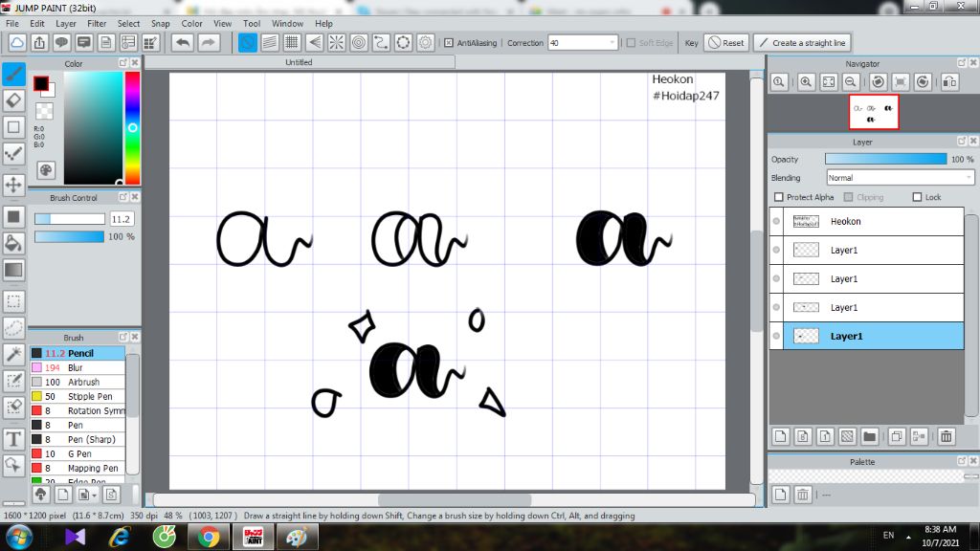Turn off snap icon in toolbar

pos(248,42)
